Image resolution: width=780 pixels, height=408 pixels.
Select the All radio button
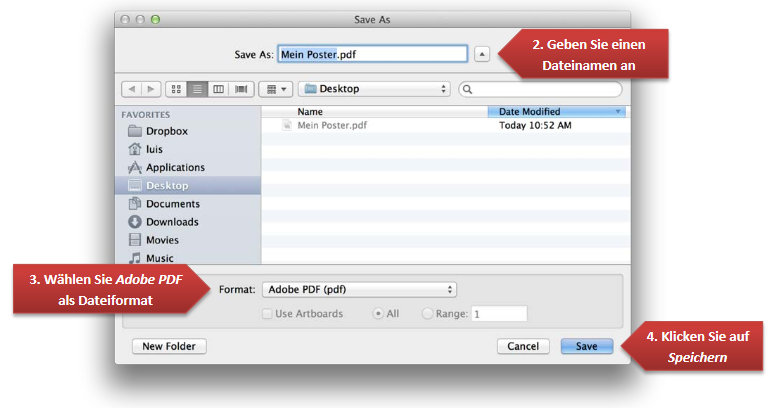click(x=378, y=314)
